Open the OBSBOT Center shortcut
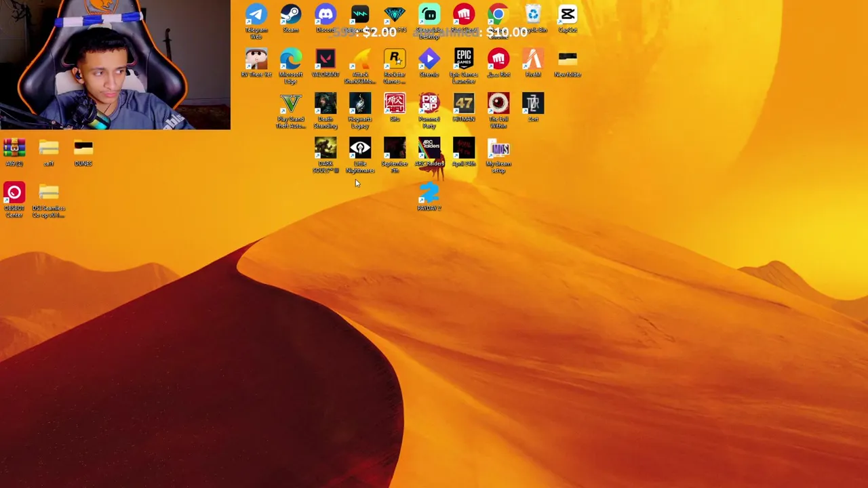 14,199
